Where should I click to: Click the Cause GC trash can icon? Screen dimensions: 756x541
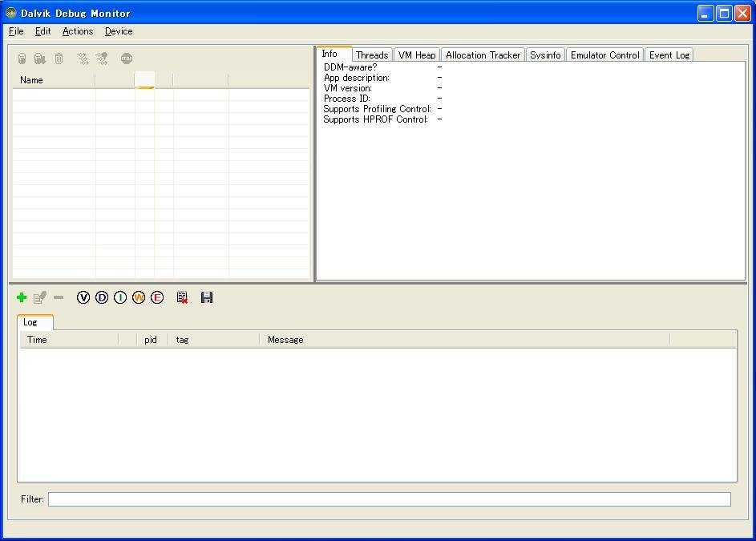(x=59, y=59)
